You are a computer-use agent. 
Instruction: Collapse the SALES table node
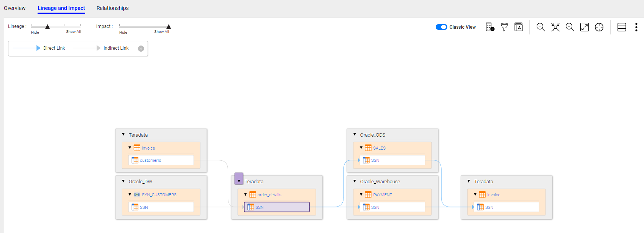coord(361,148)
